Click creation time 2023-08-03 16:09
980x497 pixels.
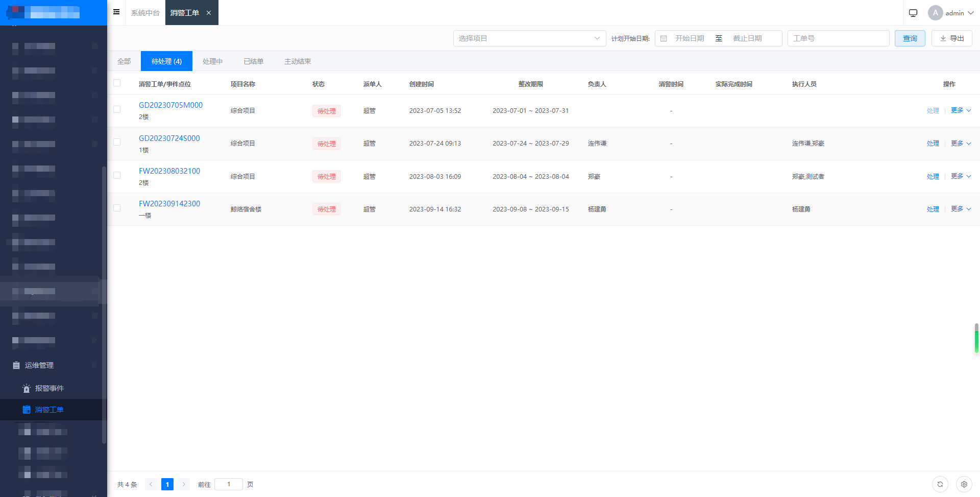[435, 177]
